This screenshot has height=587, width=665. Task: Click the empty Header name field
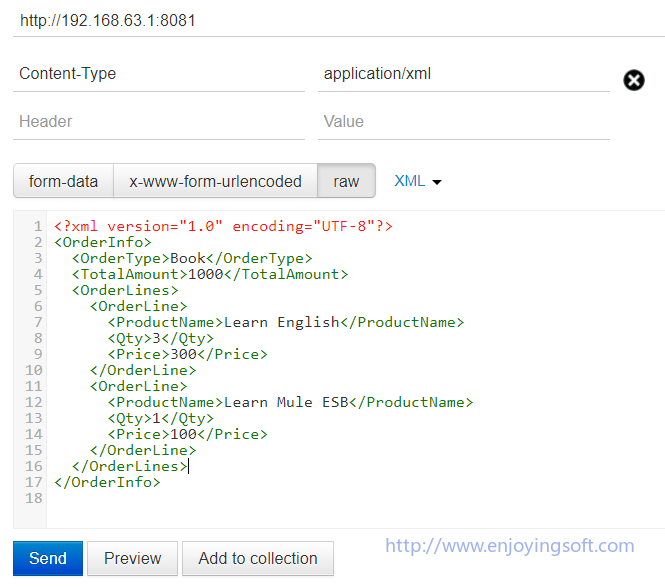[160, 121]
